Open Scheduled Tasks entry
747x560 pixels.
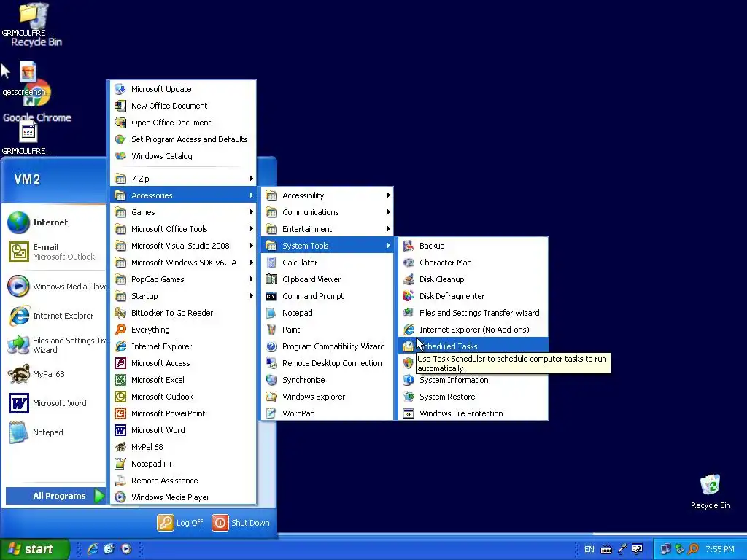click(x=473, y=346)
